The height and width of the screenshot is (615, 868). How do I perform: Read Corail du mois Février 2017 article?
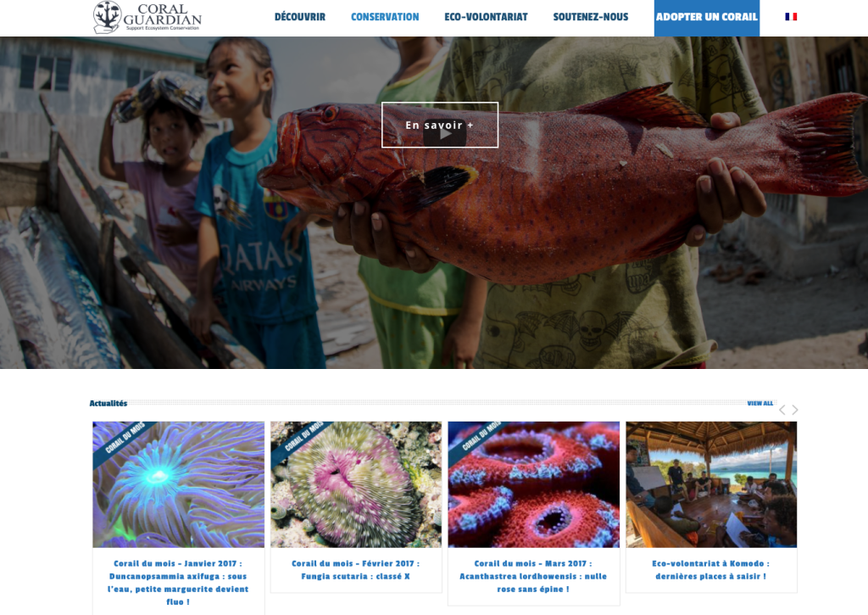point(356,570)
